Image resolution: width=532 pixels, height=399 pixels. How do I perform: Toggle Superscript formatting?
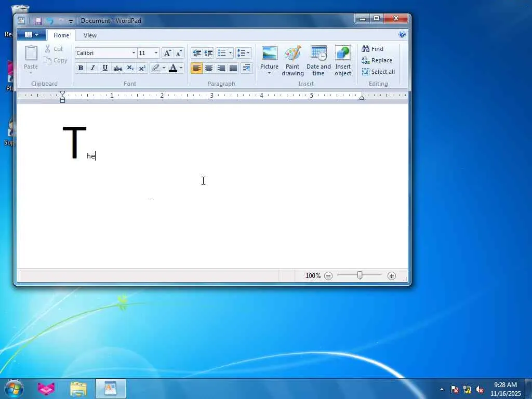click(142, 68)
